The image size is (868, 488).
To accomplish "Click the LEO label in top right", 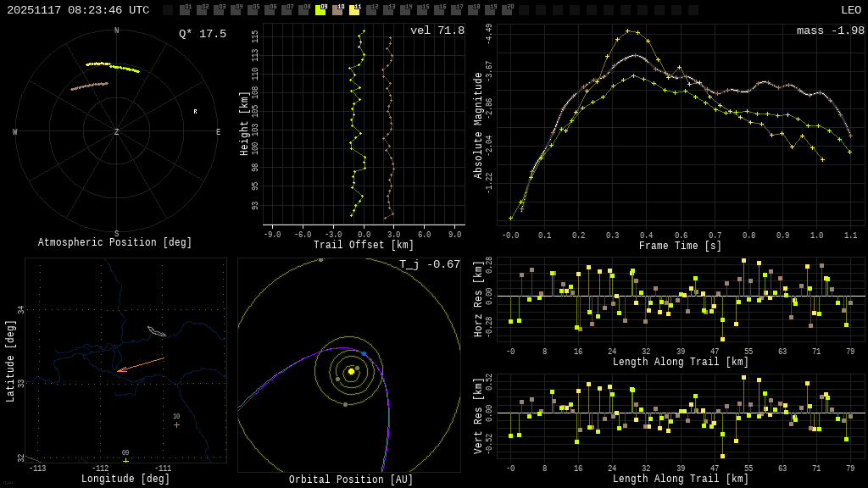I will 850,10.
